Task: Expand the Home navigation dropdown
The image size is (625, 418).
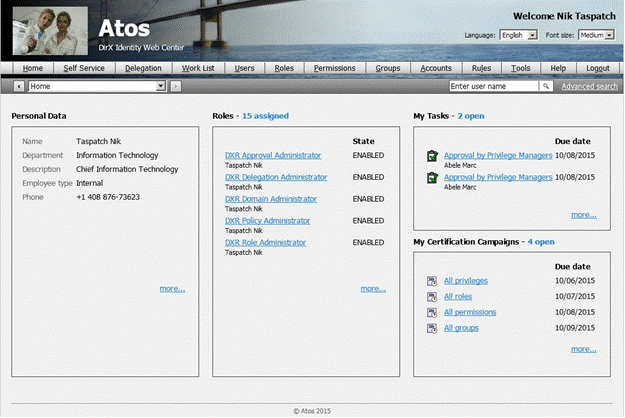Action: pyautogui.click(x=161, y=87)
